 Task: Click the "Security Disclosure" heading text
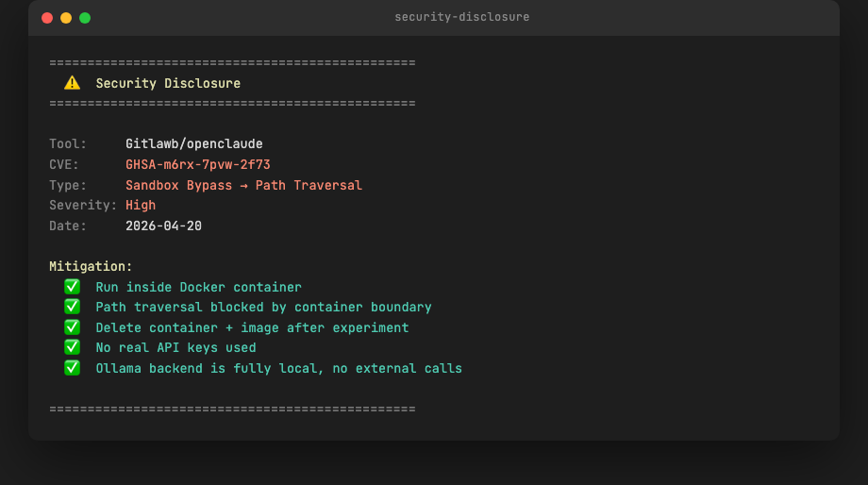pyautogui.click(x=168, y=84)
